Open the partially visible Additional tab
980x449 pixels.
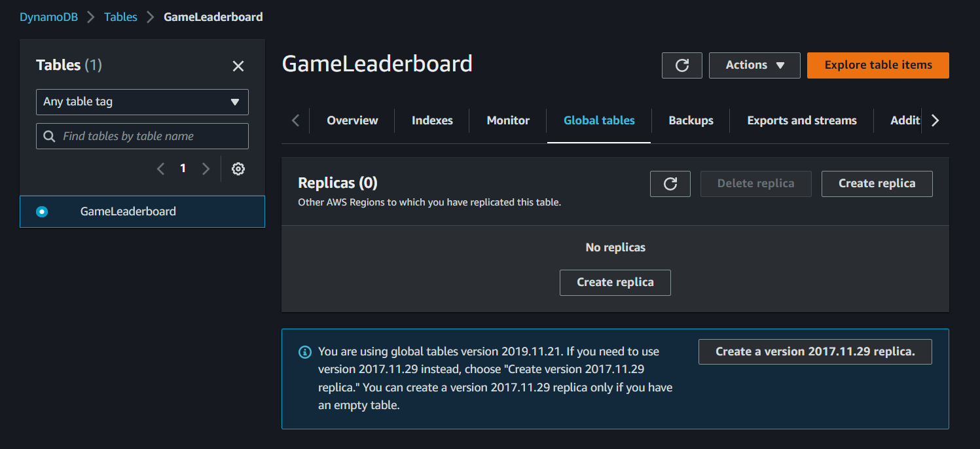click(905, 120)
